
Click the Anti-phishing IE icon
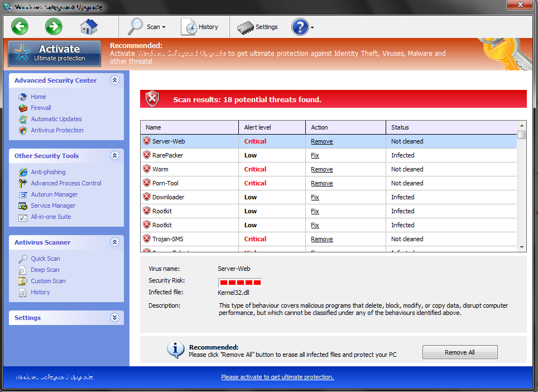23,172
